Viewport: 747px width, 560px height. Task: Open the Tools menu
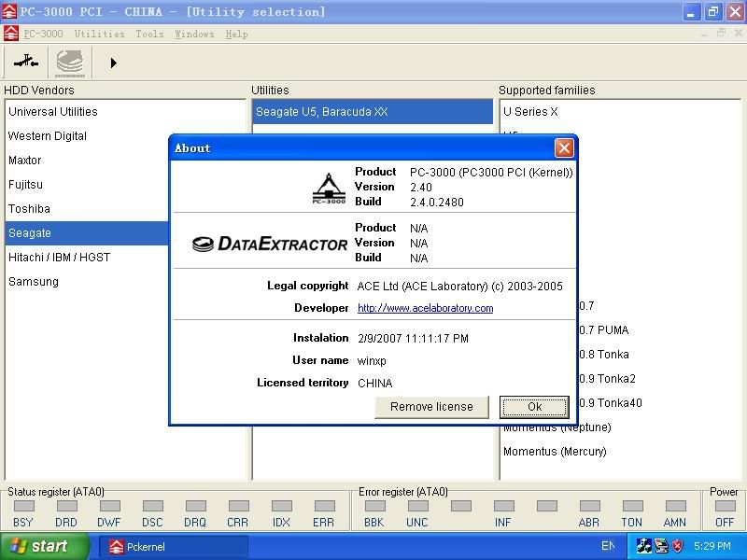click(149, 34)
